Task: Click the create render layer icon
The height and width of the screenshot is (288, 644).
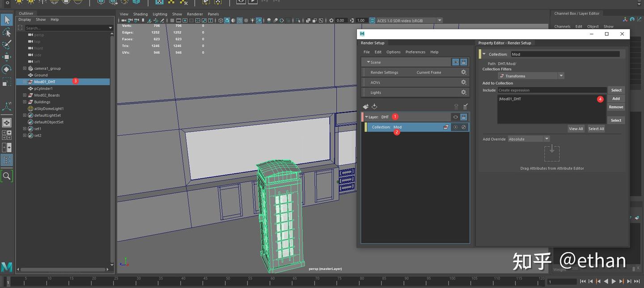Action: pos(366,106)
